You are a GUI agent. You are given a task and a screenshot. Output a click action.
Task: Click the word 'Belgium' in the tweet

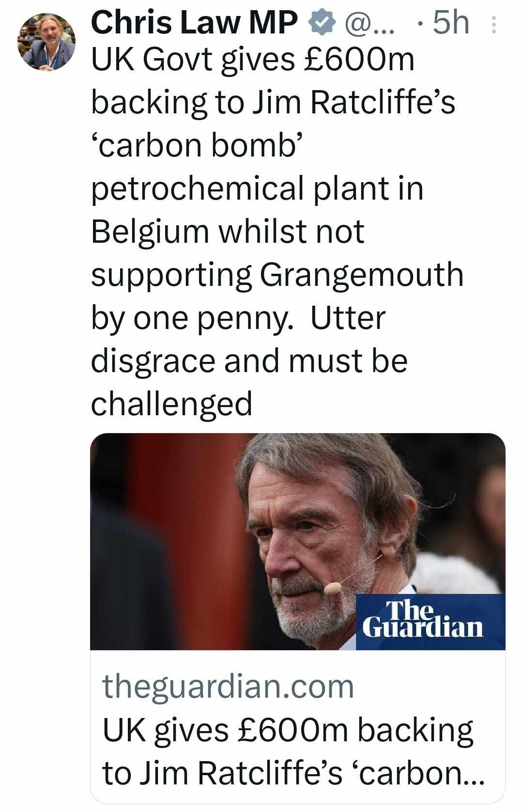point(150,232)
